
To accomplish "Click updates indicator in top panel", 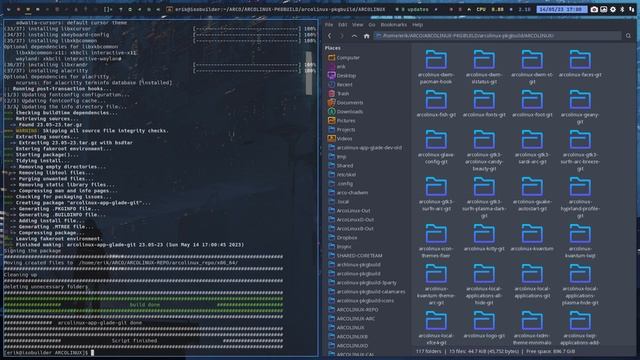I will (412, 9).
